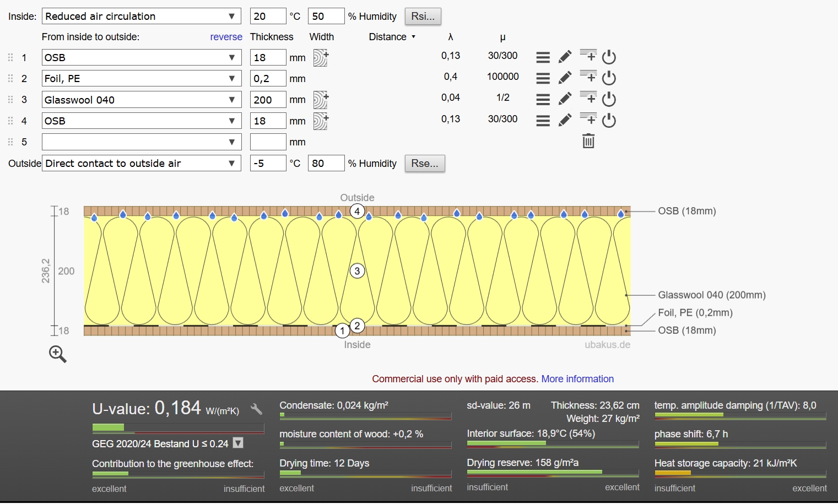
Task: Click the Rse... button
Action: click(x=425, y=163)
